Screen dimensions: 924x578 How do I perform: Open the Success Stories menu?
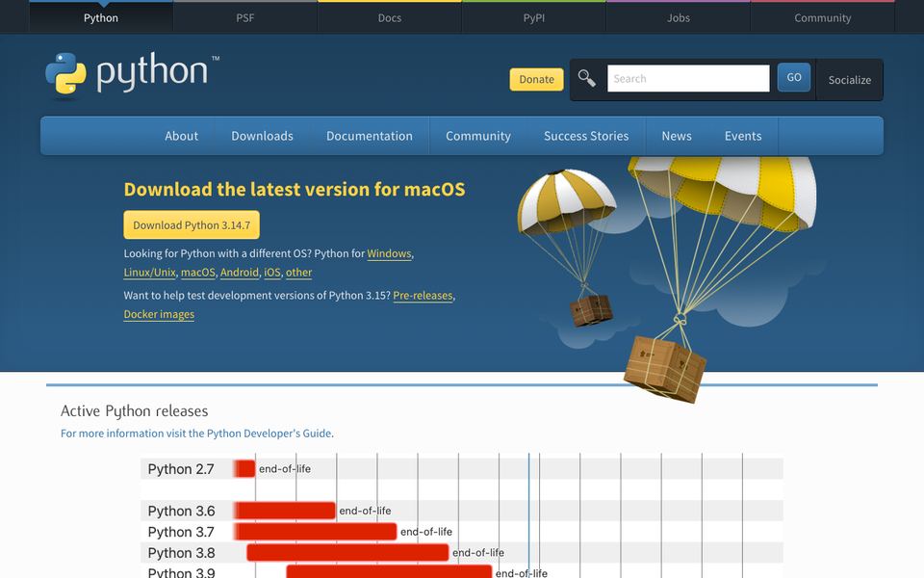tap(586, 136)
